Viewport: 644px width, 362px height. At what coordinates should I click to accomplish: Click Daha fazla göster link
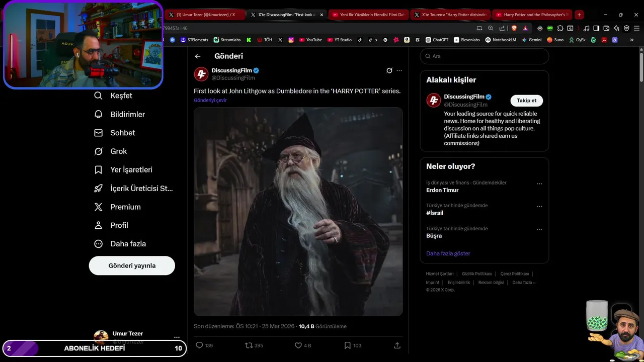pyautogui.click(x=448, y=253)
